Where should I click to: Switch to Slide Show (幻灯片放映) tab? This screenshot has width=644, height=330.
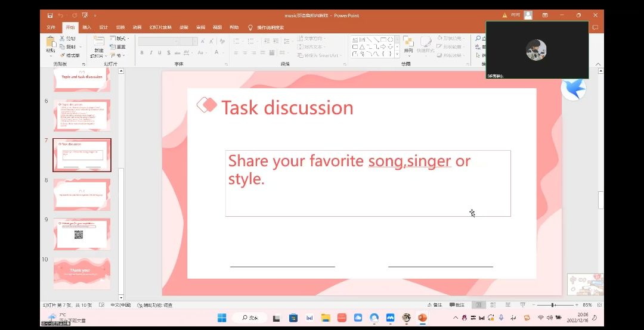tap(160, 27)
